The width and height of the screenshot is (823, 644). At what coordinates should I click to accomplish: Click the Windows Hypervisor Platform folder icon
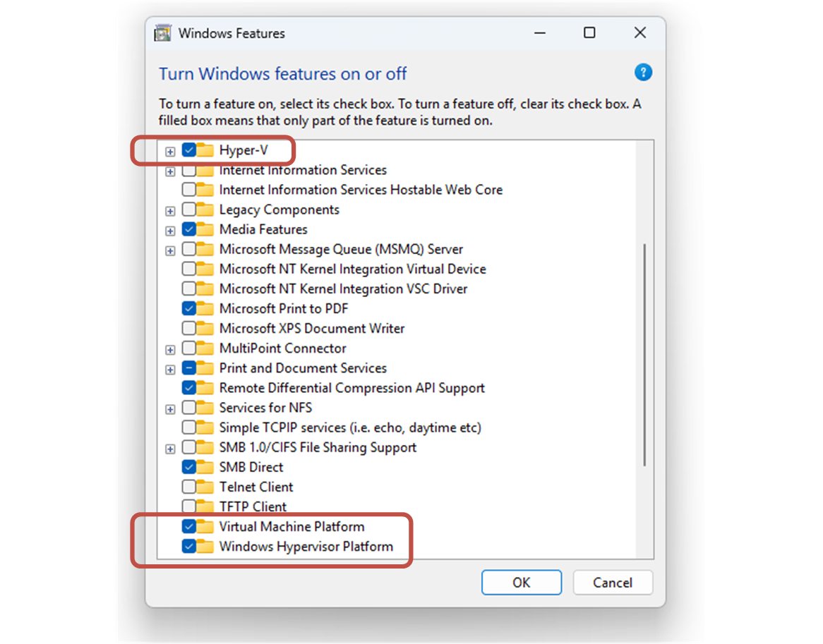tap(205, 547)
